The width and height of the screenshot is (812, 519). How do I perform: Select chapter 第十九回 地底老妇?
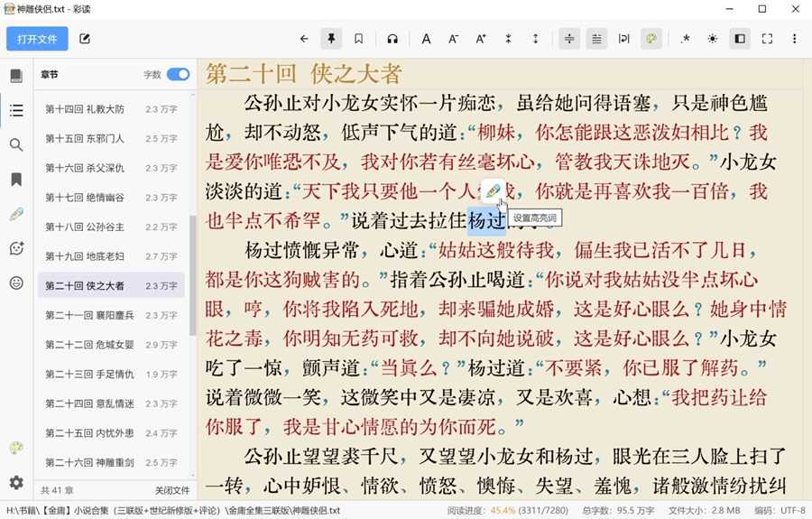[111, 256]
